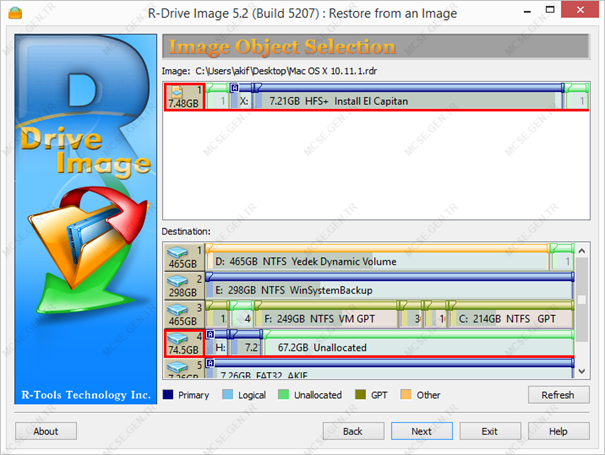The height and width of the screenshot is (455, 605).
Task: Click the Unallocated legend color swatch
Action: [x=284, y=394]
